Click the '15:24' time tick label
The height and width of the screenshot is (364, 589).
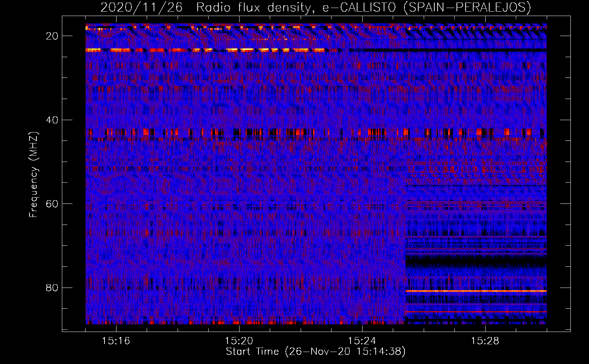click(x=362, y=341)
